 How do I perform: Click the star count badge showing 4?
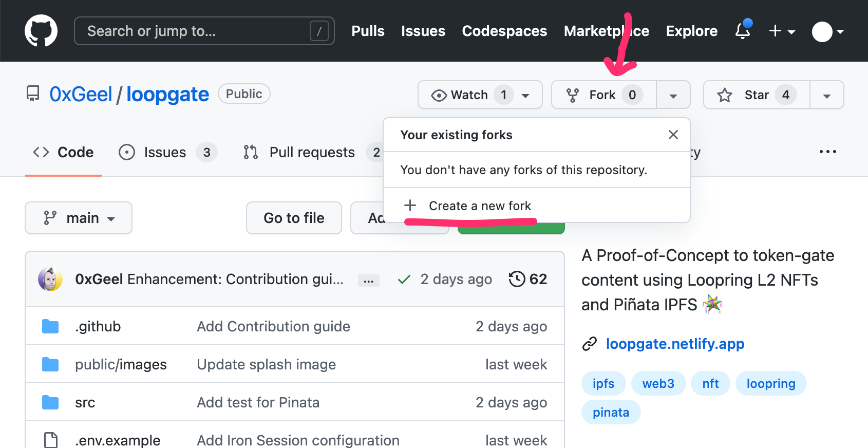(x=786, y=95)
